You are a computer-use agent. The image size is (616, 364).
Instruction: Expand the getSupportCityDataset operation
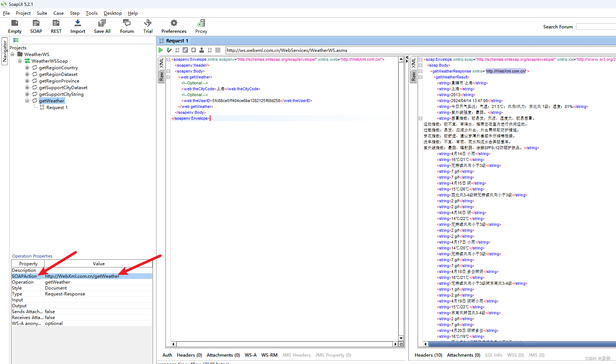point(27,87)
